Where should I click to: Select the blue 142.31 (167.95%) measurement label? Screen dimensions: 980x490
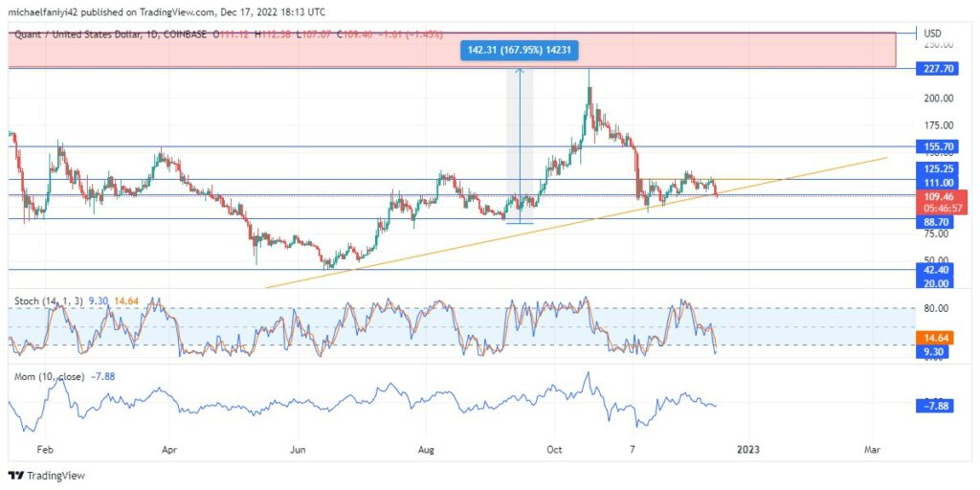tap(519, 52)
